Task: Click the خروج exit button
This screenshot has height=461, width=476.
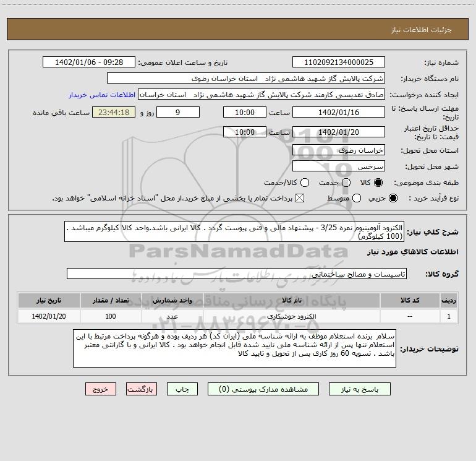Action: (x=101, y=390)
